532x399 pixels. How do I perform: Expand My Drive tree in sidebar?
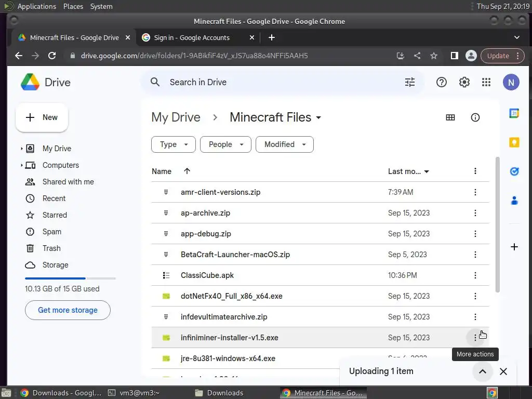tap(22, 149)
